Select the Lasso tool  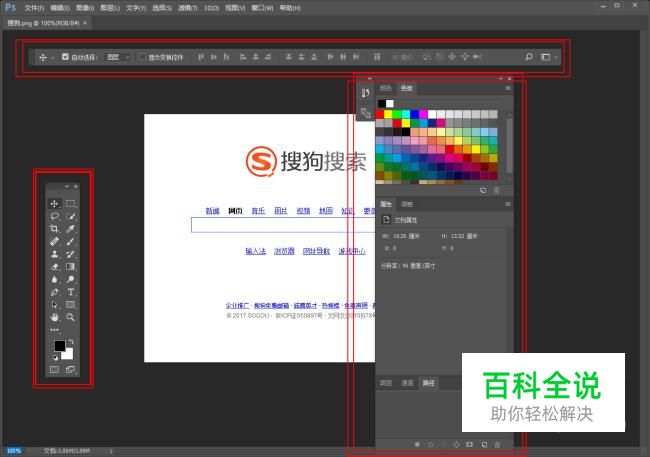[x=54, y=216]
